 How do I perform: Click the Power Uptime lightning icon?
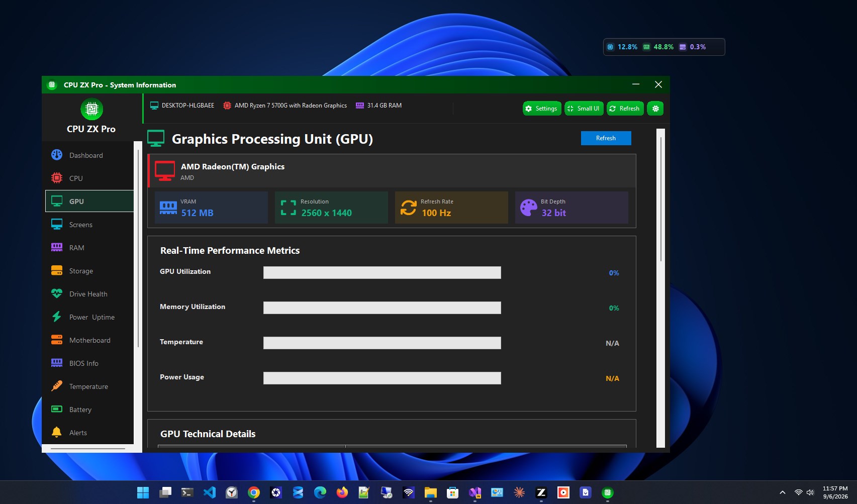click(x=57, y=317)
